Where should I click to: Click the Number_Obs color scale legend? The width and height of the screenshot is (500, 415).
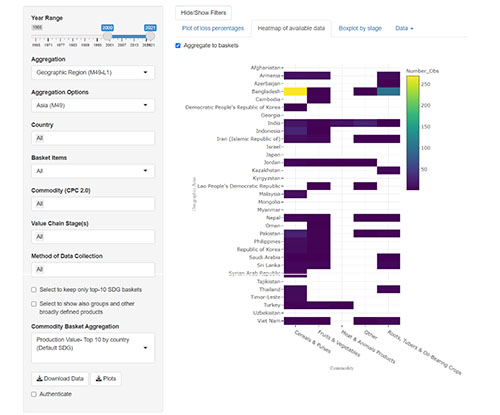click(x=413, y=133)
